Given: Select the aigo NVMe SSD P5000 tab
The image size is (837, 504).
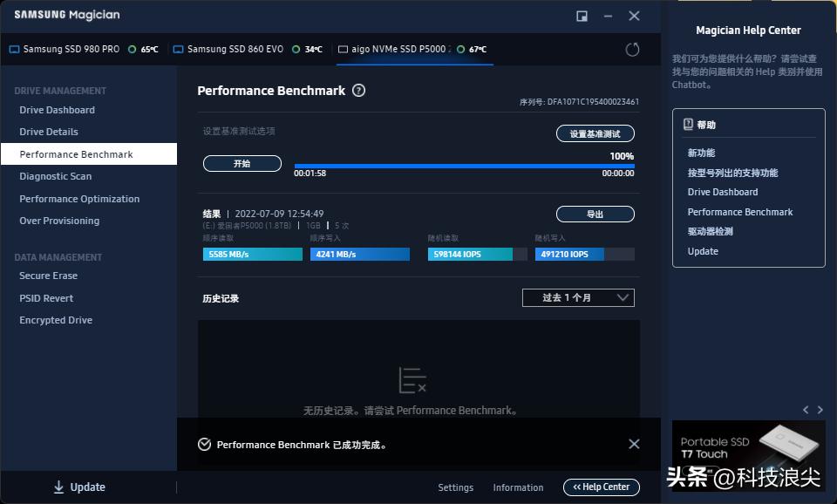Looking at the screenshot, I should click(401, 50).
